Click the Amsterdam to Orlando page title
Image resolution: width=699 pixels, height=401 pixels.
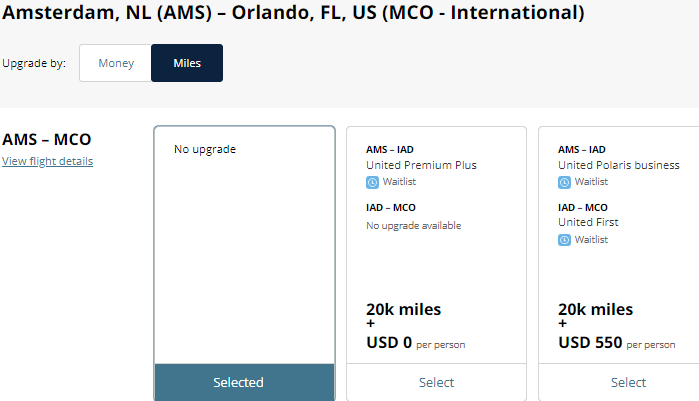294,14
